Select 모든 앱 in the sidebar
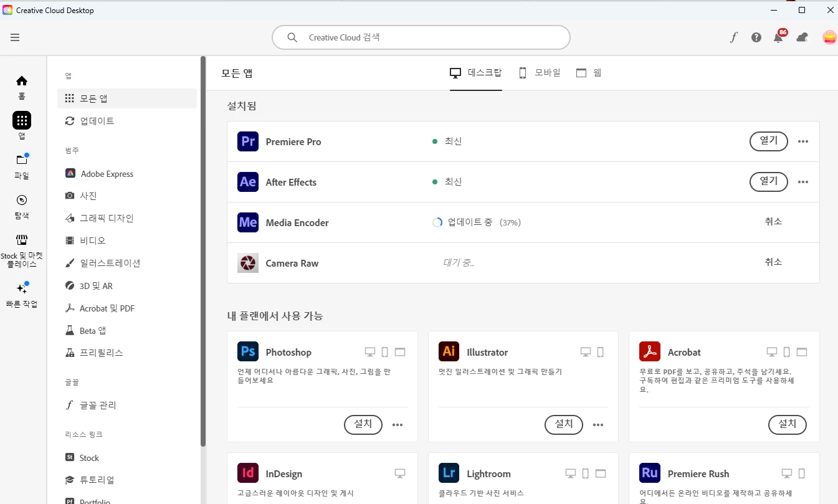This screenshot has width=838, height=504. click(x=127, y=98)
